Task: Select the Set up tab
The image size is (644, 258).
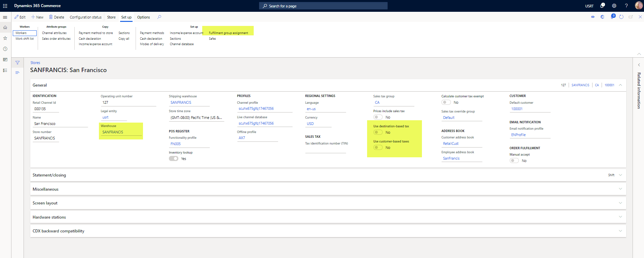Action: tap(127, 17)
